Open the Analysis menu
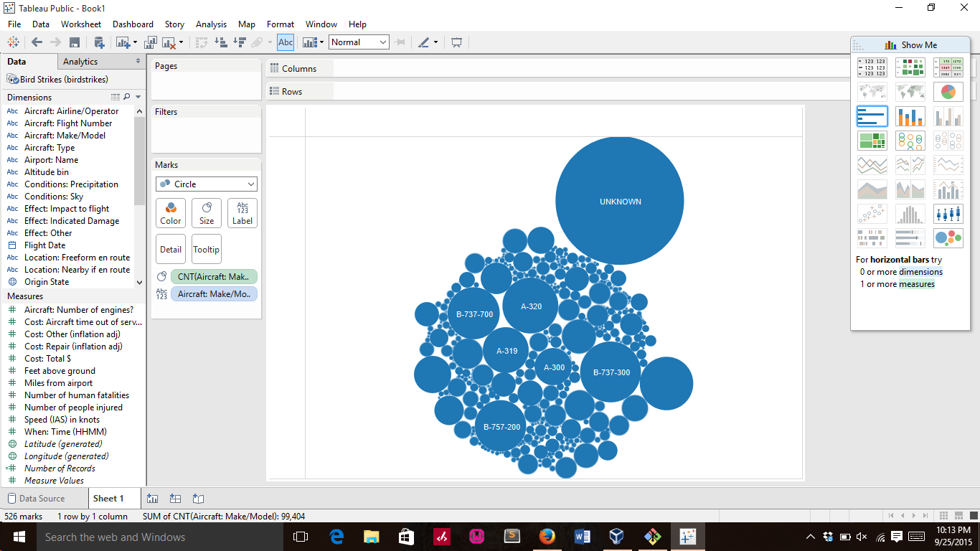Image resolution: width=980 pixels, height=551 pixels. click(211, 24)
